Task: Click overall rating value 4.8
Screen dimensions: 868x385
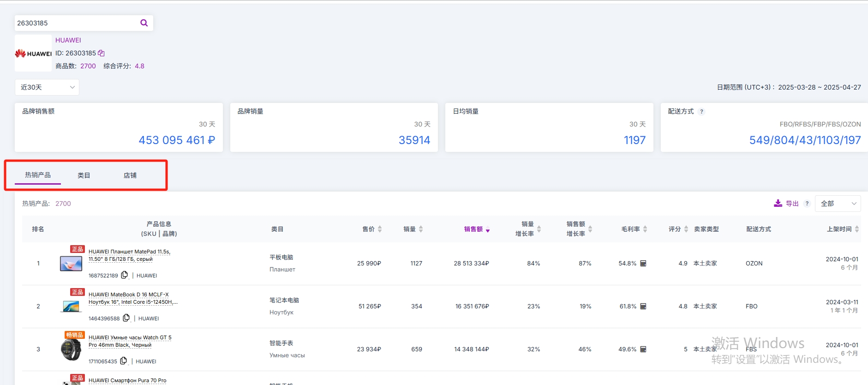Action: [139, 66]
